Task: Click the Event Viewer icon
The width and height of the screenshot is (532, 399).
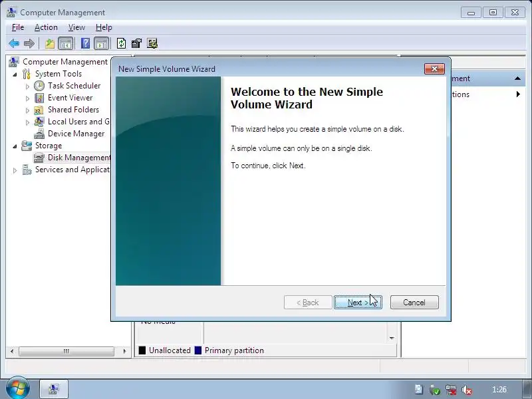Action: (39, 98)
